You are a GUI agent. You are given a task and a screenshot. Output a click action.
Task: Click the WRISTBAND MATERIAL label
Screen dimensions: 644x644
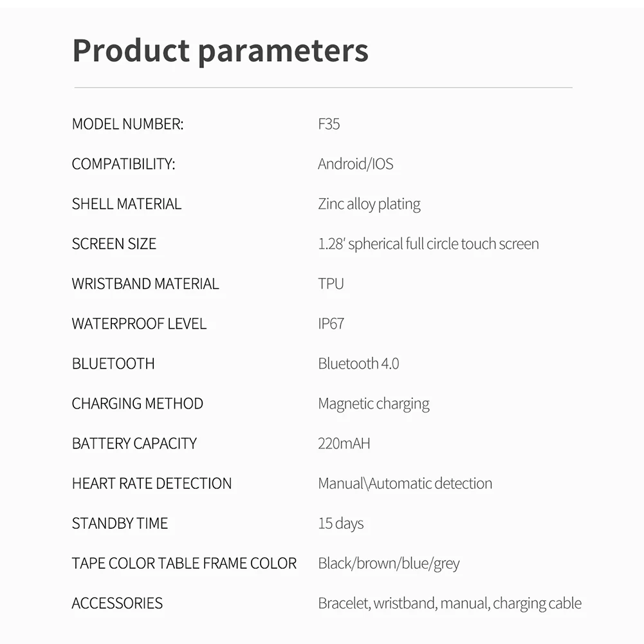[x=145, y=284]
